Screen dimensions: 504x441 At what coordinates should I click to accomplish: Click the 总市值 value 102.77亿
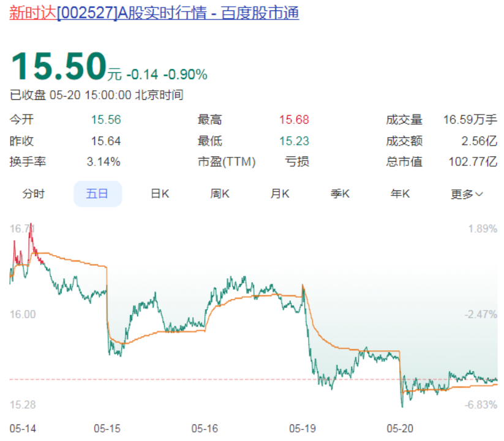tap(473, 161)
